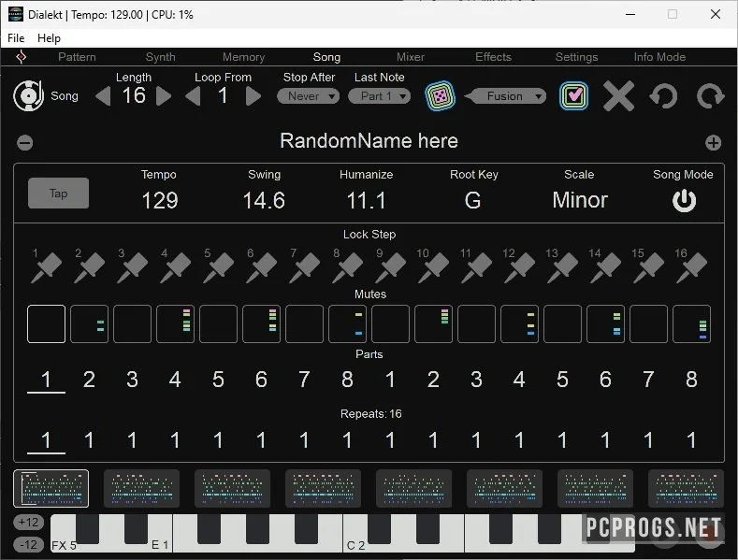Screen dimensions: 738x560
Task: Toggle the tenth Mutes box
Action: (x=433, y=323)
